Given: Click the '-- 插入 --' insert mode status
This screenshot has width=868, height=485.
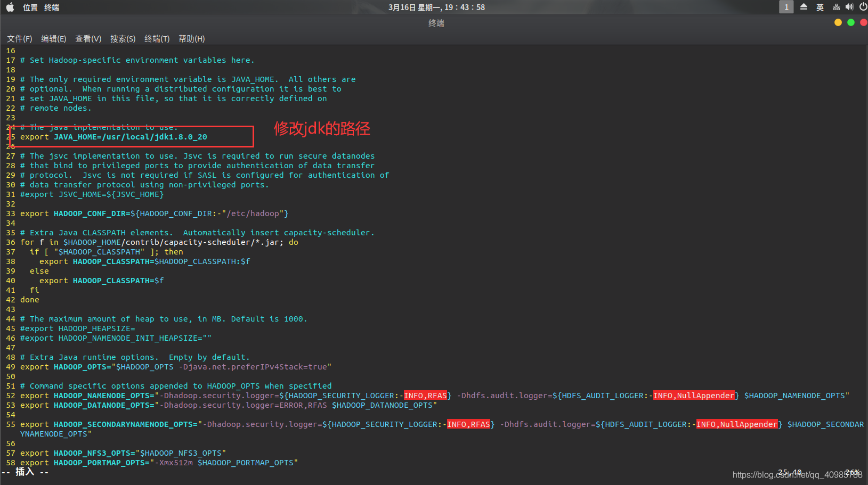Looking at the screenshot, I should coord(25,472).
